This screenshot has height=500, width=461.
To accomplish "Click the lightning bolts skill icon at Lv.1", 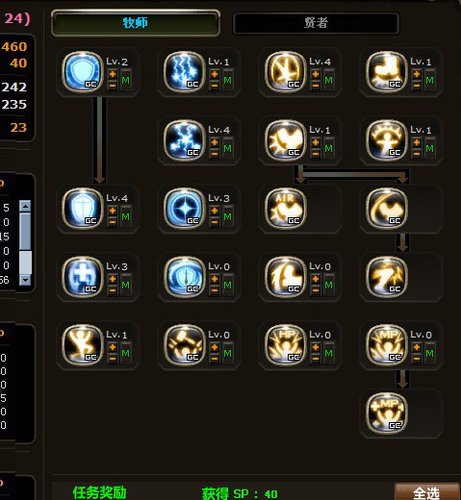I will point(184,71).
